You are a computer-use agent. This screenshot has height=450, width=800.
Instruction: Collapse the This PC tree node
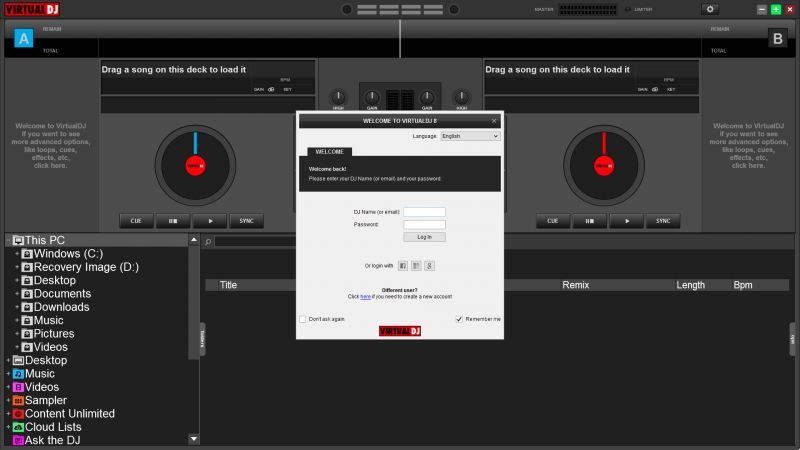point(8,240)
